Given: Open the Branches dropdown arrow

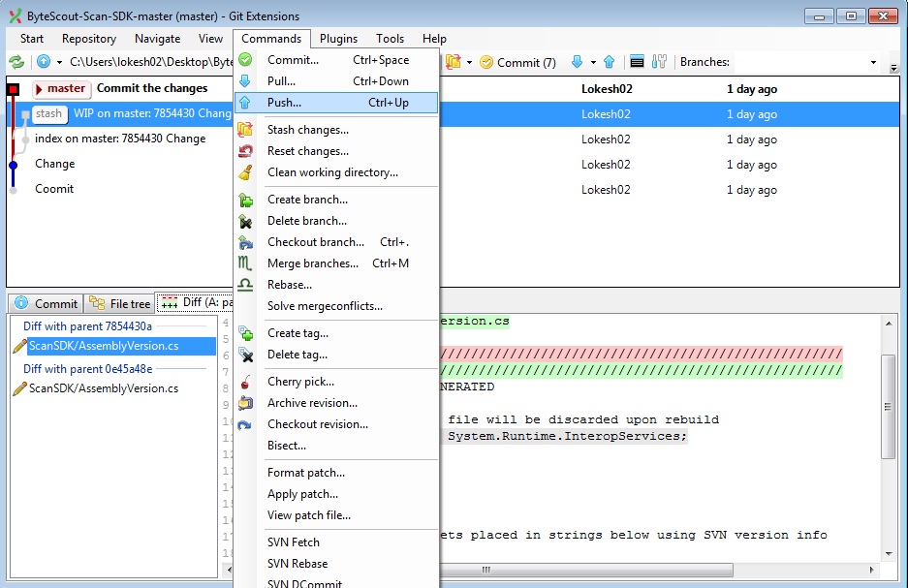Looking at the screenshot, I should coord(873,63).
